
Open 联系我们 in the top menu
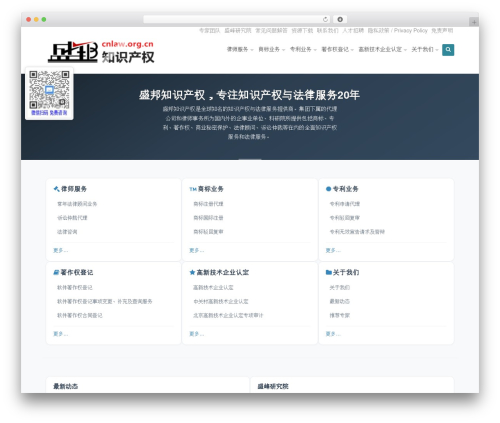[x=327, y=31]
